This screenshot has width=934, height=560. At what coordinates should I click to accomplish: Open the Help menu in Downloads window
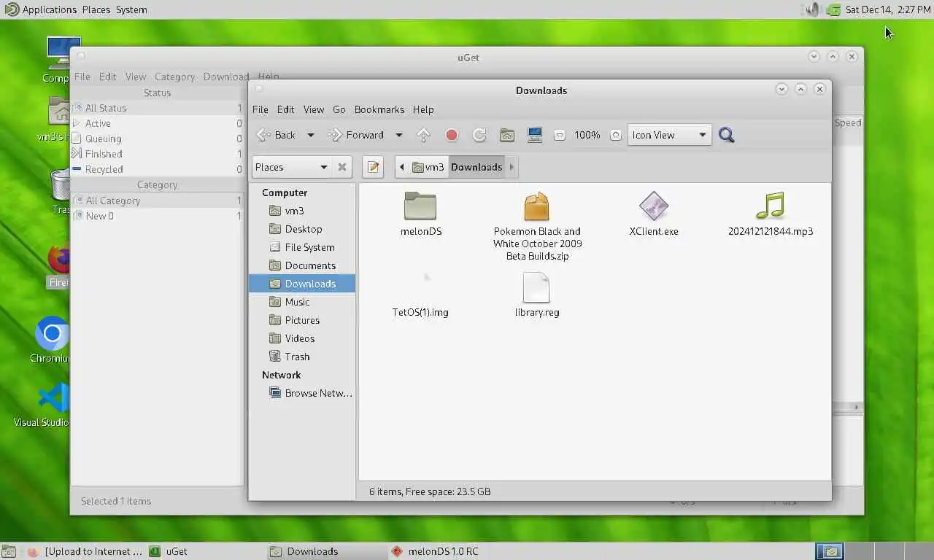coord(423,109)
